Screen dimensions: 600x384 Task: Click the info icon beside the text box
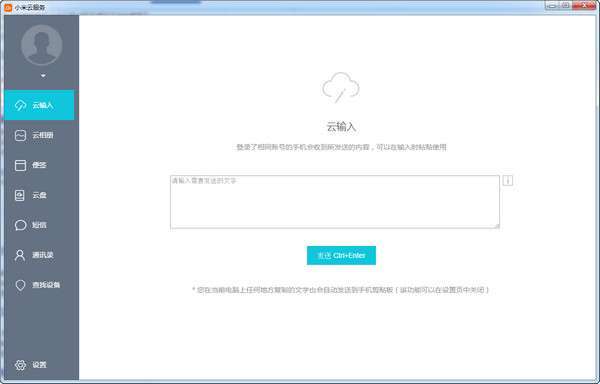point(507,181)
